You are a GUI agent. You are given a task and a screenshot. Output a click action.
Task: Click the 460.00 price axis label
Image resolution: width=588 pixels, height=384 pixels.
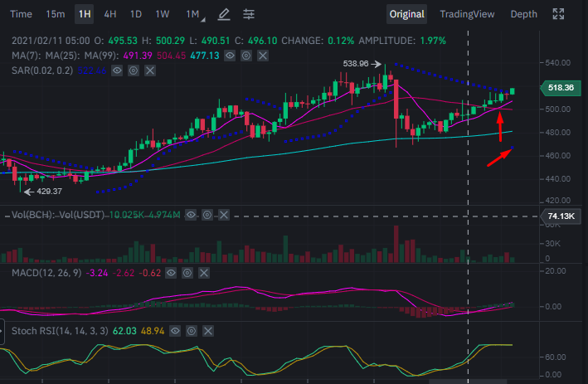point(557,156)
